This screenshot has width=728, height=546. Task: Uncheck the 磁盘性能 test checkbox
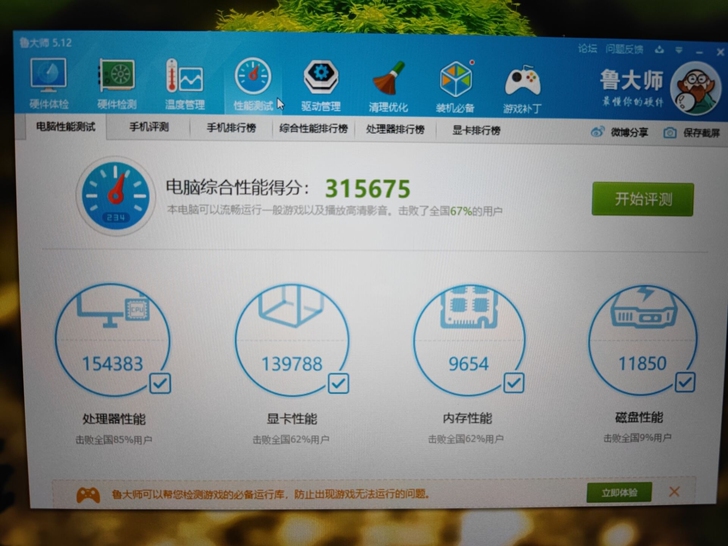685,382
